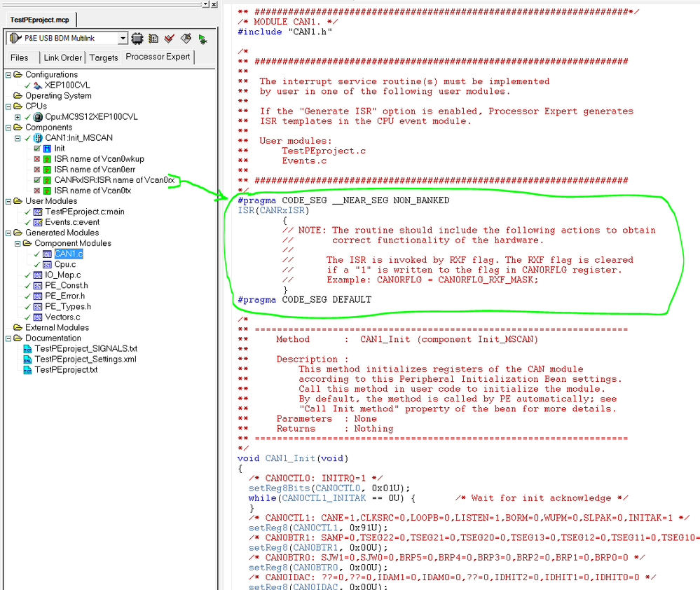Click the CAN1_Init function name in code
Image resolution: width=700 pixels, height=590 pixels.
coord(290,458)
